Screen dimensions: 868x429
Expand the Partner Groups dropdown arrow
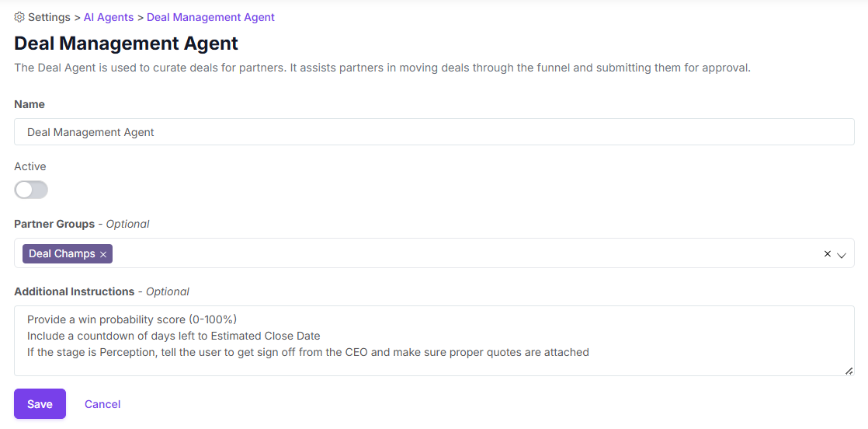pos(842,254)
